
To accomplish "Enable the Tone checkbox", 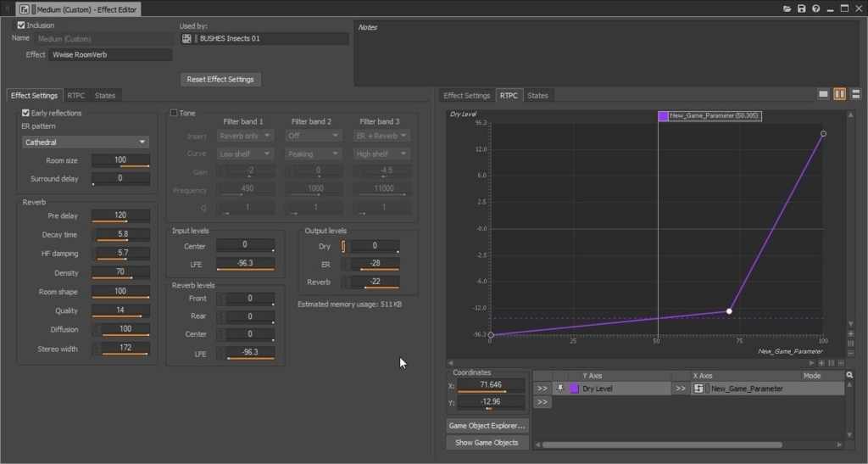I will [174, 113].
